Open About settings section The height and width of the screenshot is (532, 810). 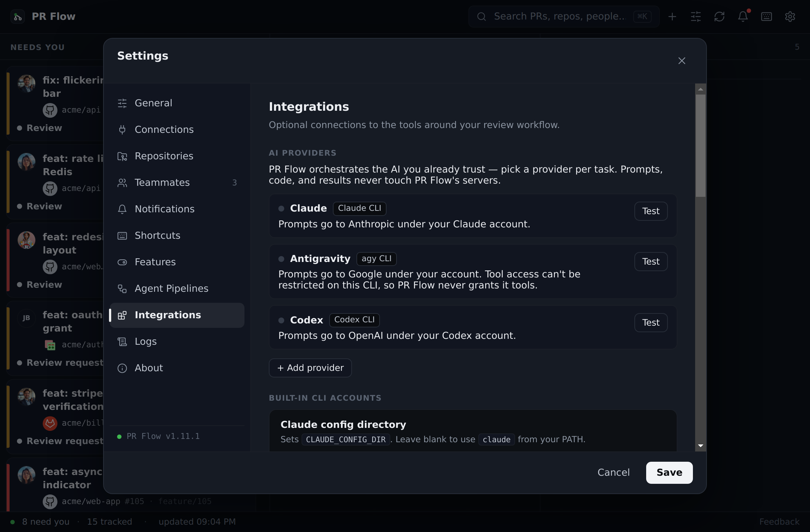177,368
